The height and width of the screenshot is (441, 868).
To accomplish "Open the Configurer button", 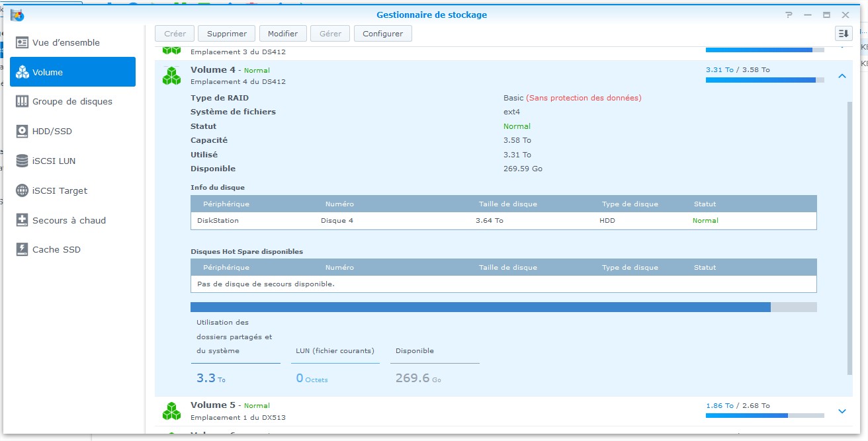I will click(x=382, y=34).
